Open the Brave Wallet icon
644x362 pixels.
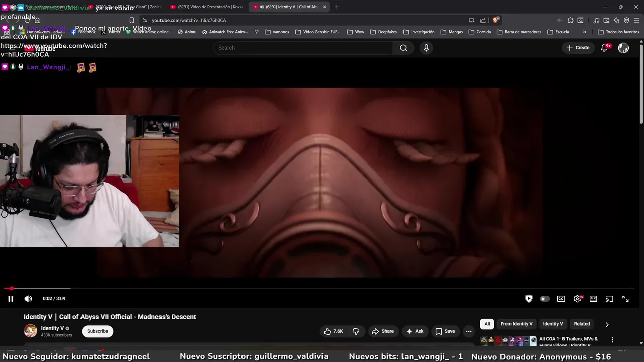pyautogui.click(x=606, y=20)
